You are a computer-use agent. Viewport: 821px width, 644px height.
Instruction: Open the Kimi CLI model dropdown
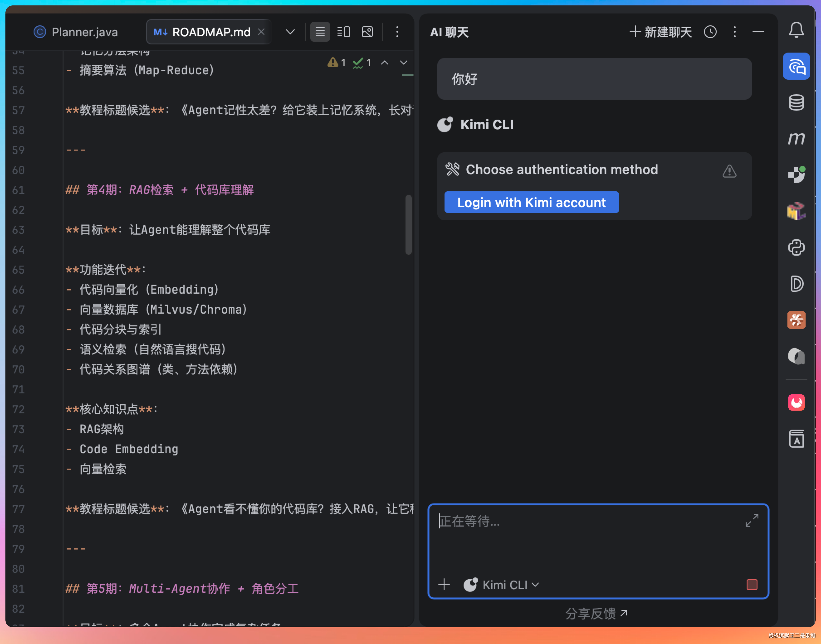point(502,585)
